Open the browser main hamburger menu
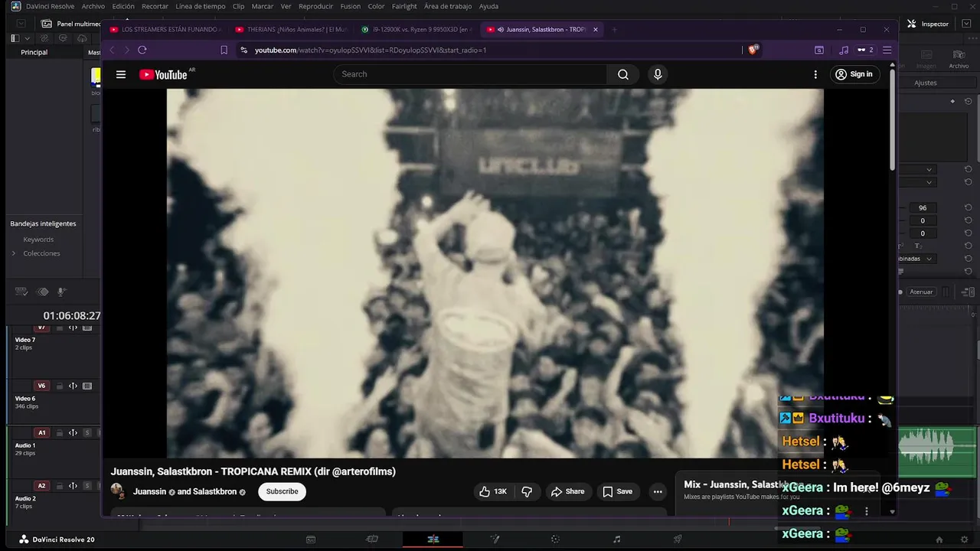Screen dimensions: 980x551 pyautogui.click(x=887, y=50)
